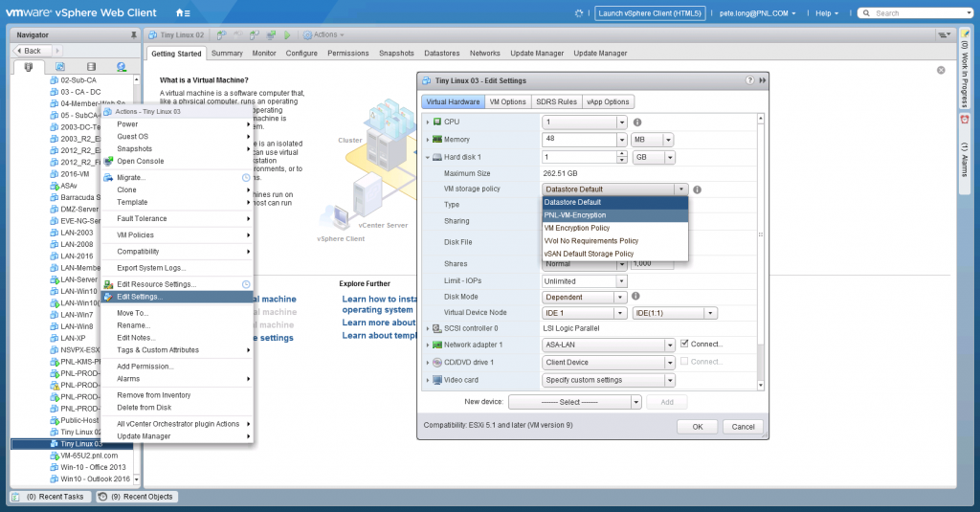Click the hardware list vertical scrollbar

click(761, 252)
